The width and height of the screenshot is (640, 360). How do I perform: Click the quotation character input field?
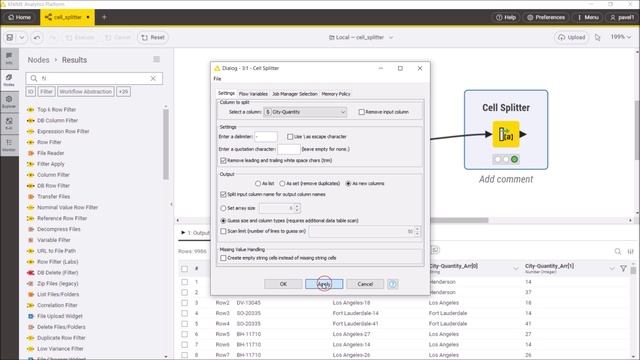(x=289, y=149)
